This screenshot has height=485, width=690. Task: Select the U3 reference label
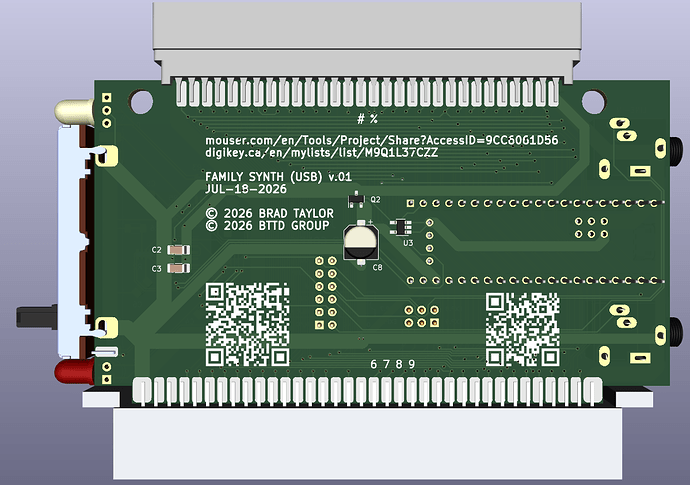(408, 243)
